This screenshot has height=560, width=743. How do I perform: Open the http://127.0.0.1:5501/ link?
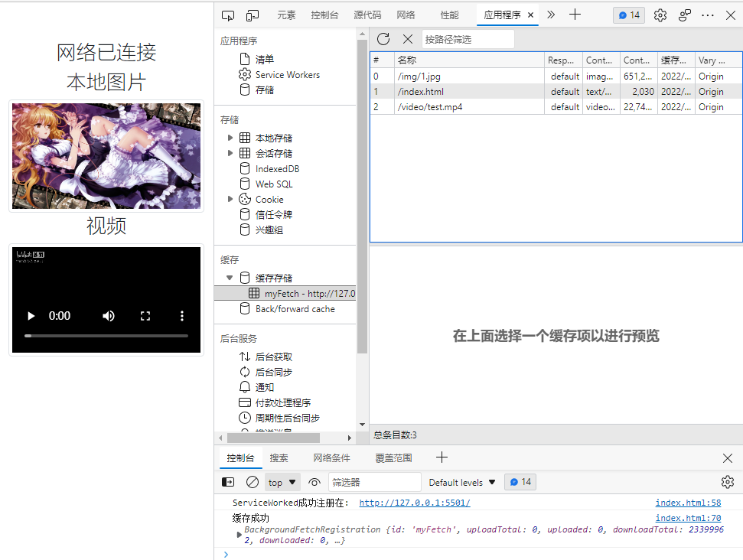[x=415, y=503]
